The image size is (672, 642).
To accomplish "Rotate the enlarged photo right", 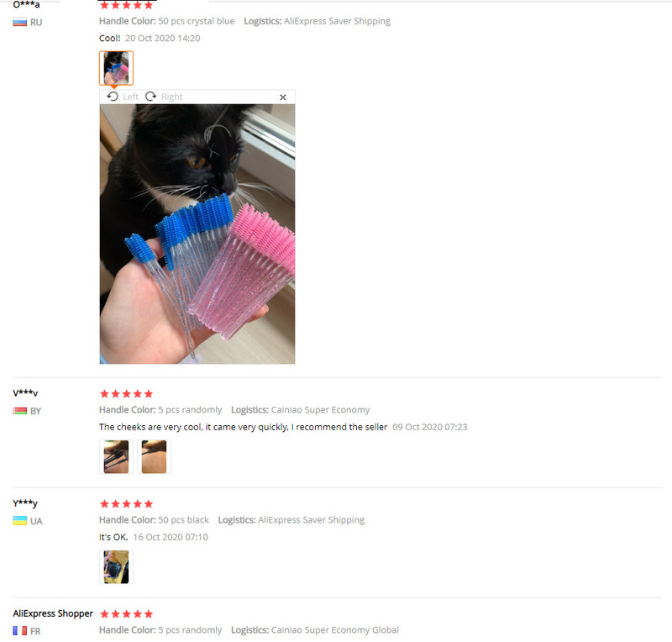I will [150, 97].
